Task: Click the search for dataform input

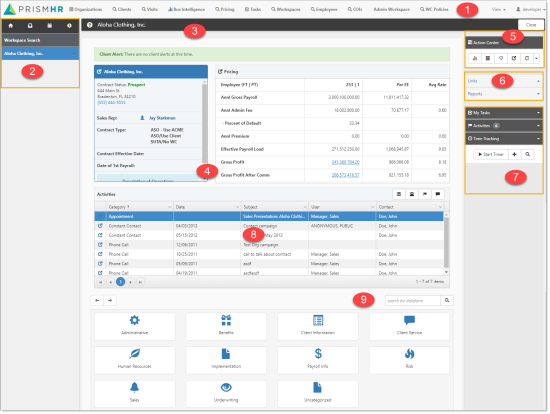Action: [x=412, y=300]
